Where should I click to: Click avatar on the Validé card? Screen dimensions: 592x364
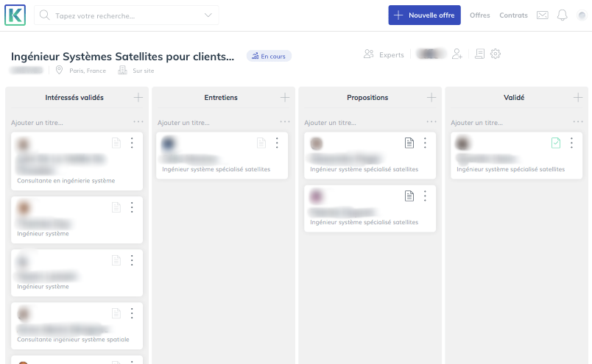click(462, 143)
